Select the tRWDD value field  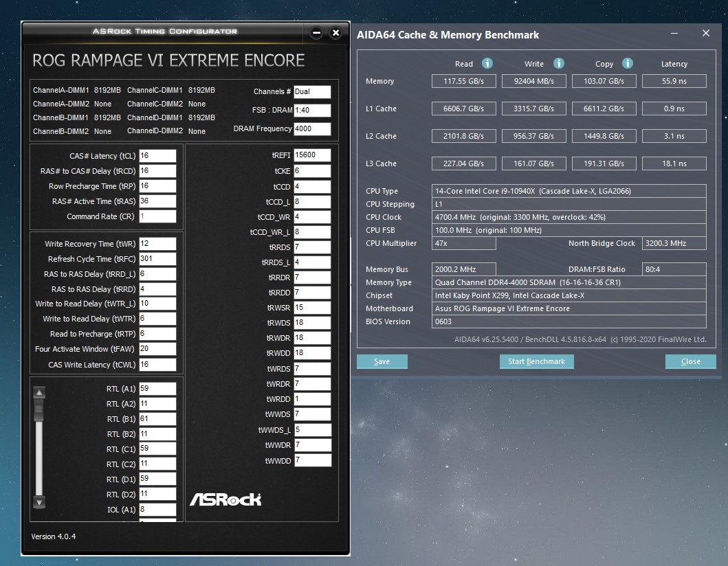tap(313, 353)
